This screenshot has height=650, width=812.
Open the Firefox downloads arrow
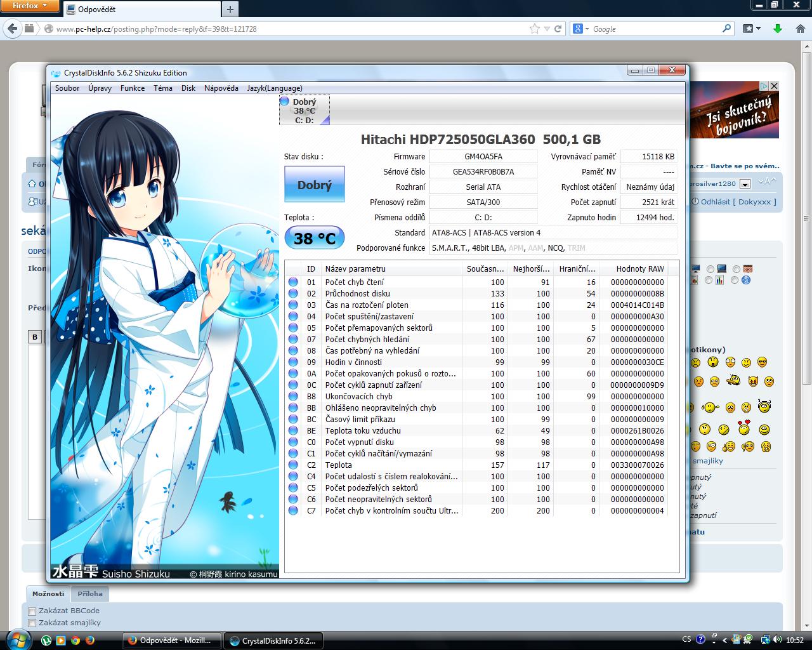click(778, 29)
